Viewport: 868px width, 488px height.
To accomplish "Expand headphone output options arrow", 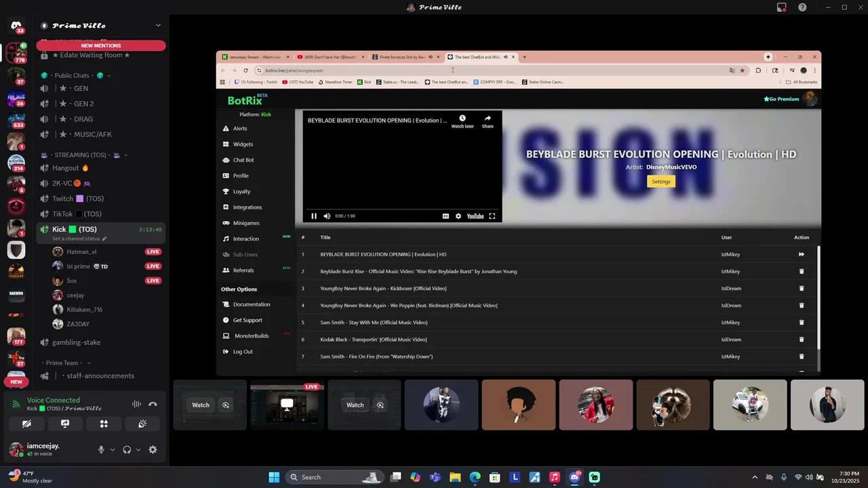I will coord(138,450).
